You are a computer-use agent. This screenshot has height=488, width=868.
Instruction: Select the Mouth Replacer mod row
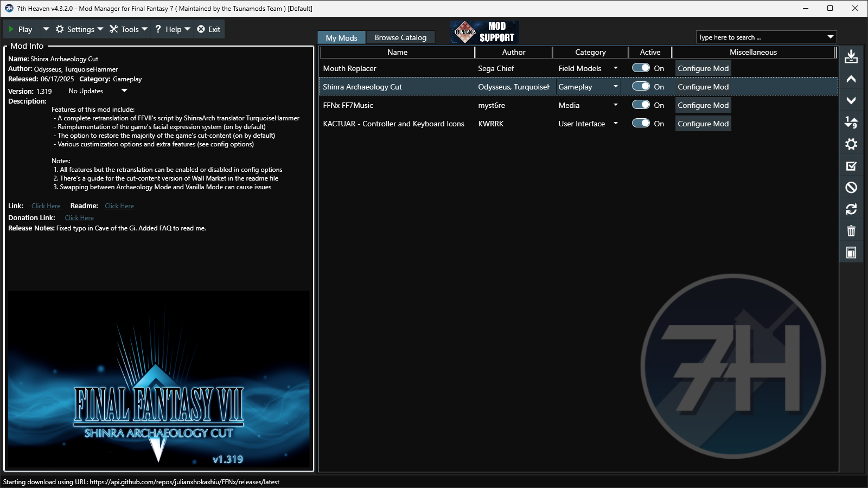pyautogui.click(x=578, y=68)
